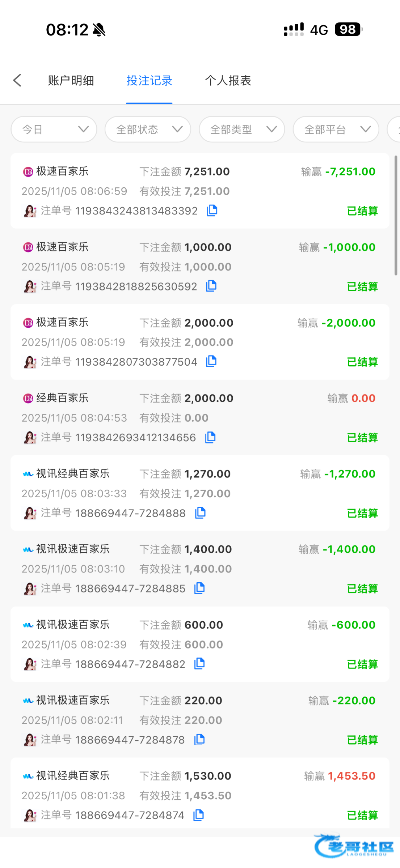The width and height of the screenshot is (400, 868).
Task: Switch to the 账户明细 tab
Action: click(x=71, y=80)
